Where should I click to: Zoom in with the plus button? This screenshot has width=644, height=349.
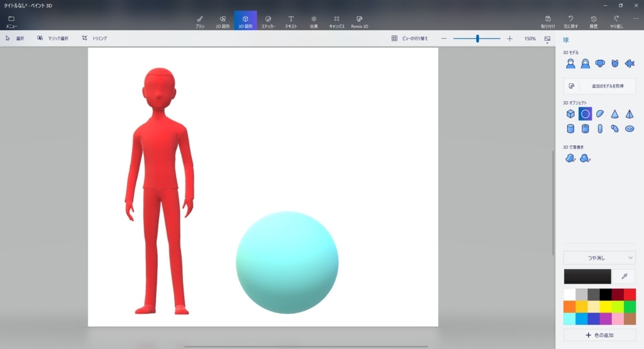pyautogui.click(x=509, y=38)
